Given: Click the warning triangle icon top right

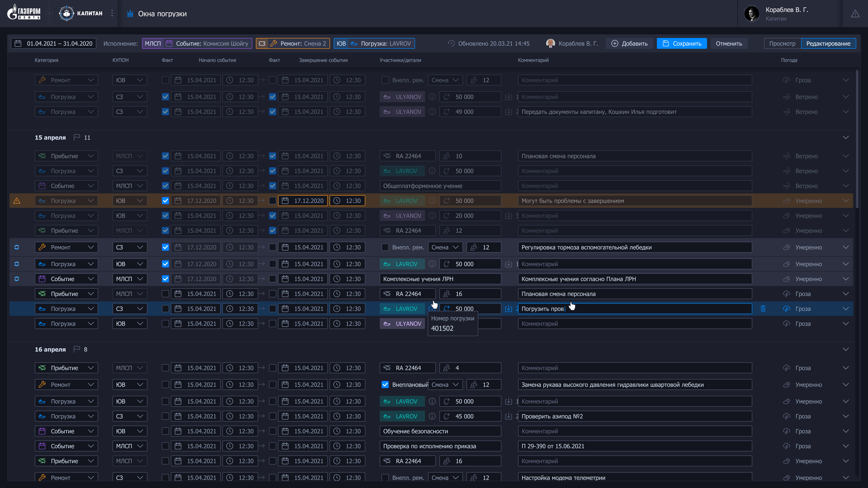Looking at the screenshot, I should (855, 14).
